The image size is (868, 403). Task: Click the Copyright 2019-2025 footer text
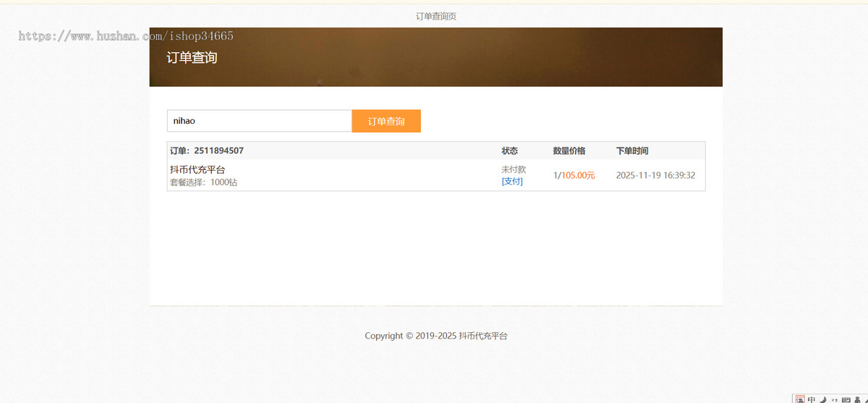click(436, 336)
